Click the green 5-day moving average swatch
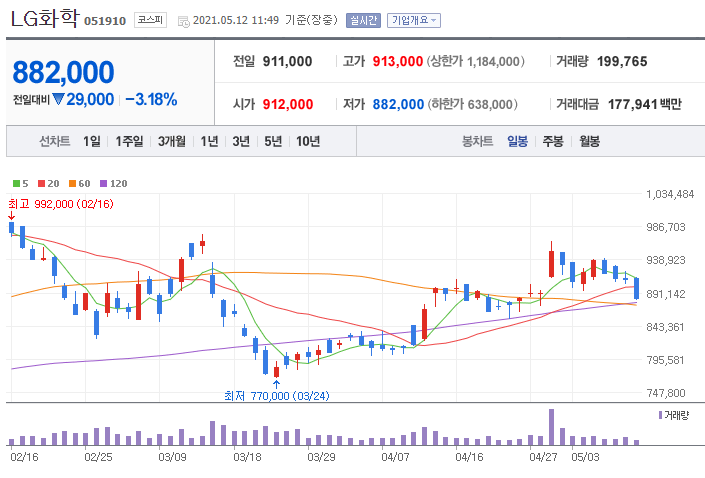 16,183
